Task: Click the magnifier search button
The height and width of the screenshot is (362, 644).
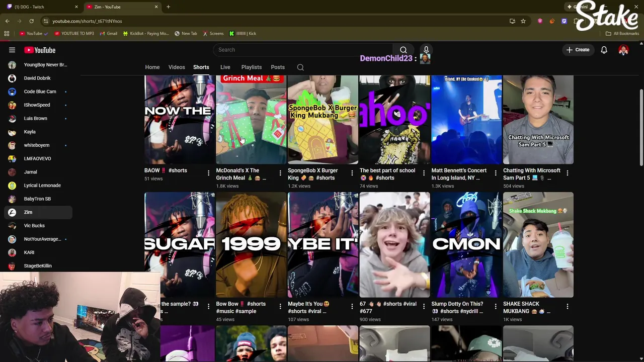Action: point(403,50)
